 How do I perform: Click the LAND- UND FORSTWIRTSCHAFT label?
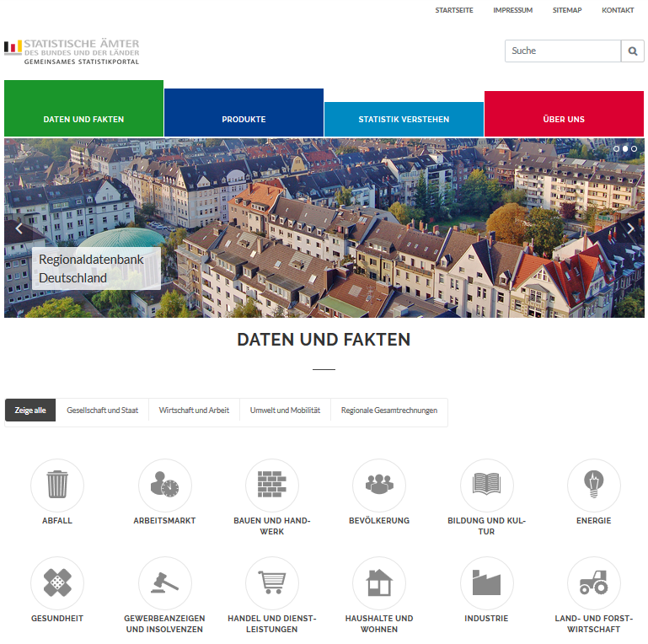coord(594,624)
